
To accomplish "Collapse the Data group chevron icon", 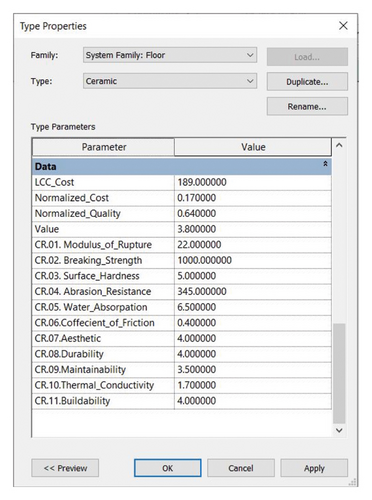I will pos(325,164).
